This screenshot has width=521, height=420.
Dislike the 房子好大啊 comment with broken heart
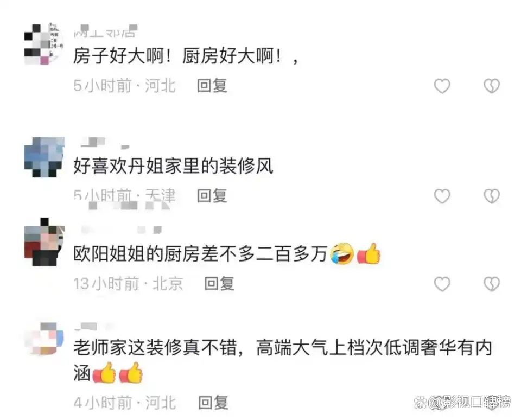tap(492, 86)
